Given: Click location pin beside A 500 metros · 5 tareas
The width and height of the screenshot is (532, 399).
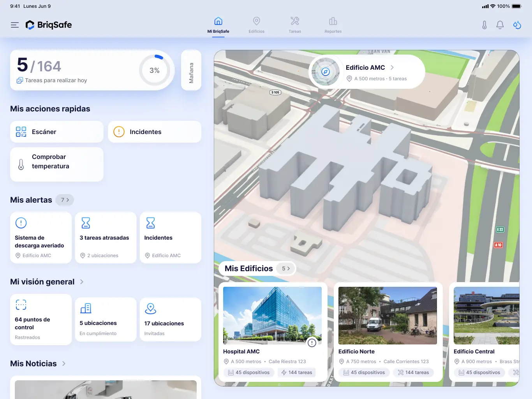Looking at the screenshot, I should click(x=349, y=78).
